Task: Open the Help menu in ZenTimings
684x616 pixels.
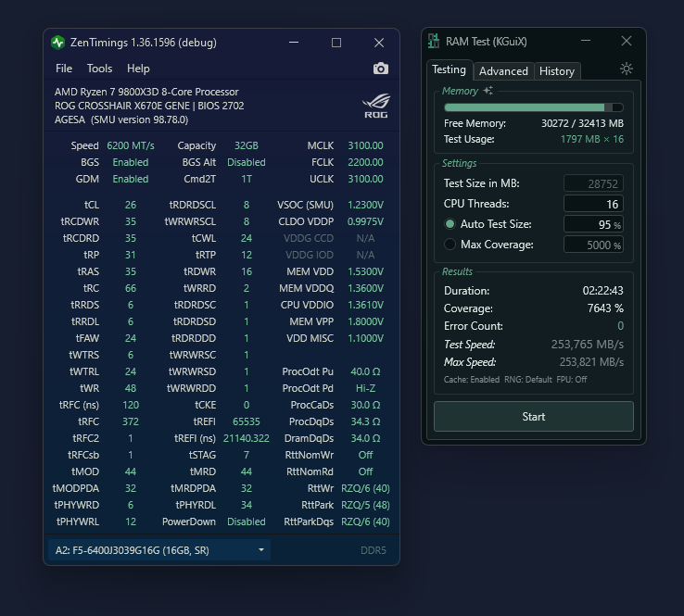Action: 138,69
